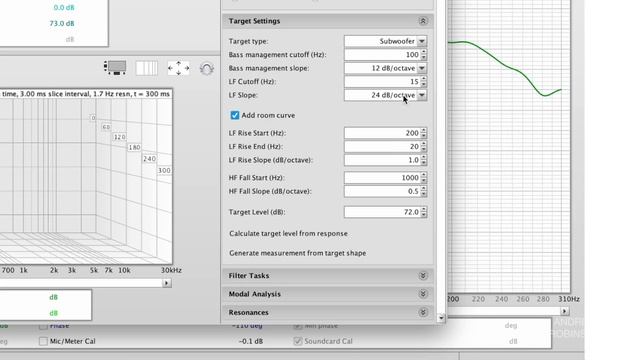
Task: Click Bass management cutoff stepper arrows
Action: [424, 55]
